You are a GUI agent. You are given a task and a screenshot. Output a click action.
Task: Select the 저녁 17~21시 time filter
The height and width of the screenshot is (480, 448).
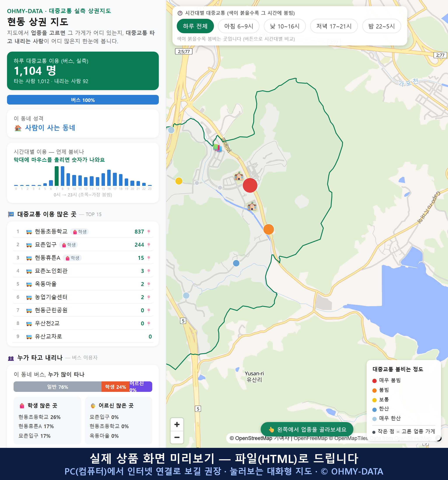(x=334, y=26)
